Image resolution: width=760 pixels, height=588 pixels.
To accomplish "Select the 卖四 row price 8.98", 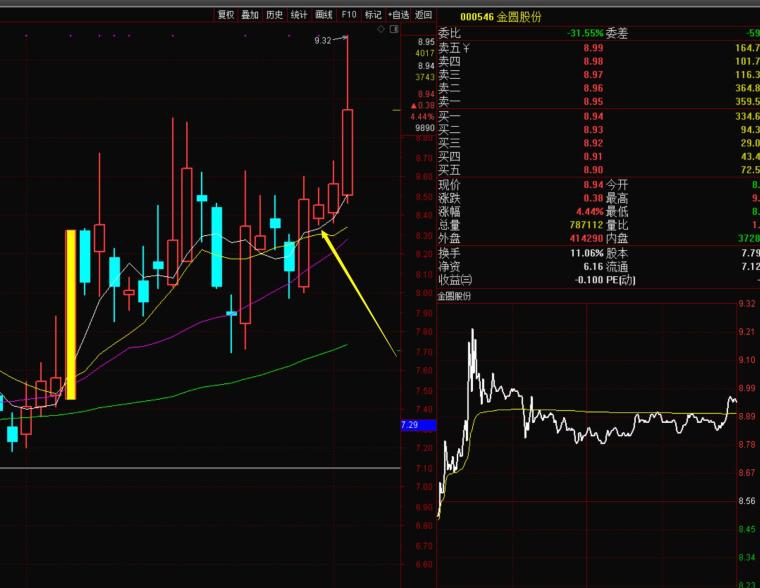I will (593, 62).
